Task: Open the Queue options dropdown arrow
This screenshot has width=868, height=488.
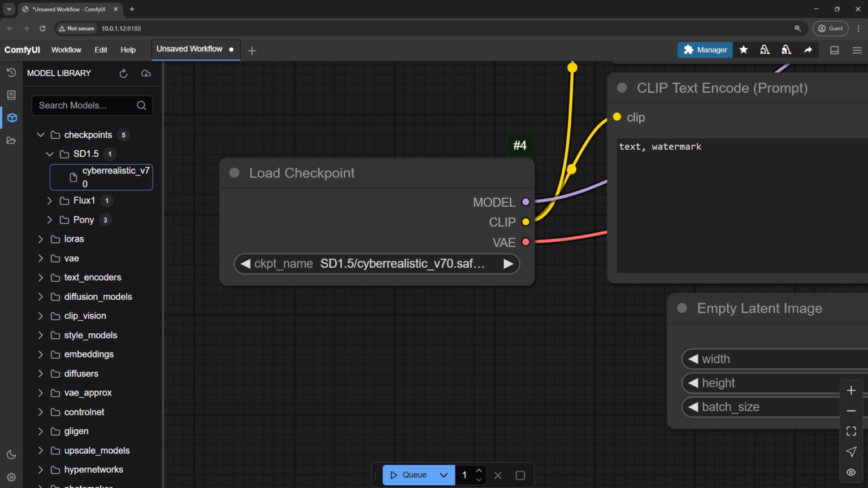Action: click(x=444, y=475)
